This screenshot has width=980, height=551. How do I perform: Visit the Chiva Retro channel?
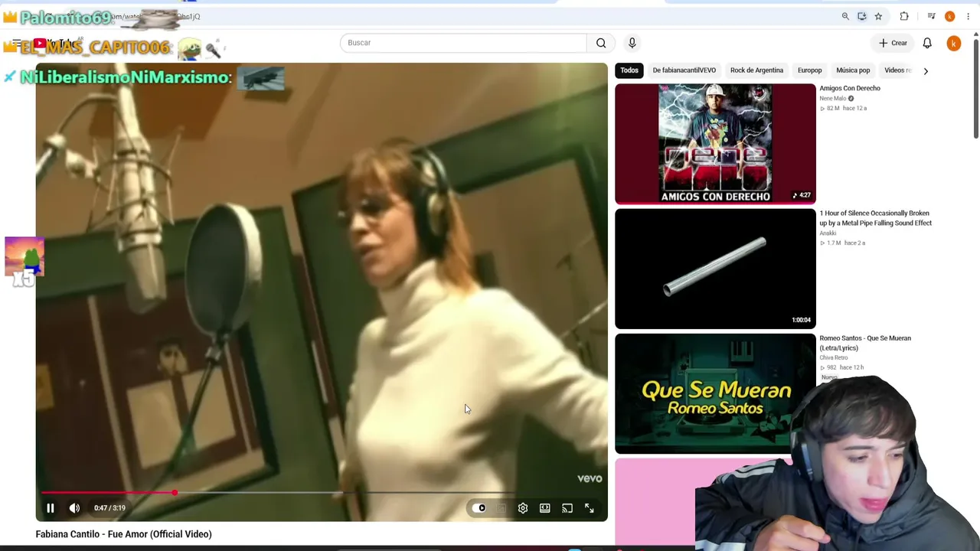(834, 358)
